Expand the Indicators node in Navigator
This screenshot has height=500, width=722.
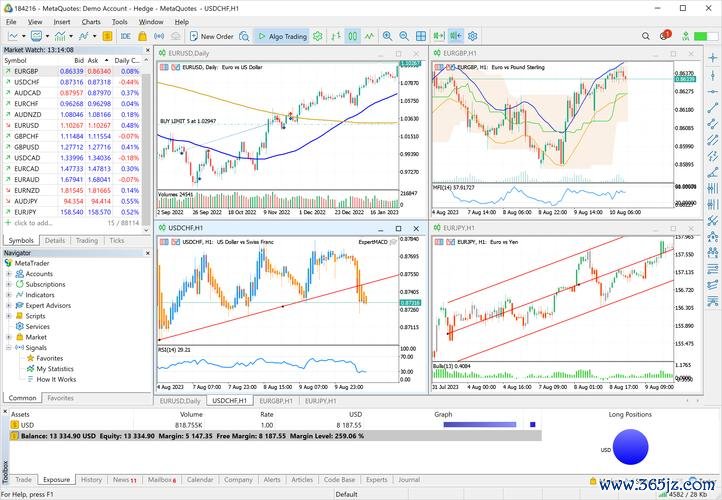pos(8,295)
